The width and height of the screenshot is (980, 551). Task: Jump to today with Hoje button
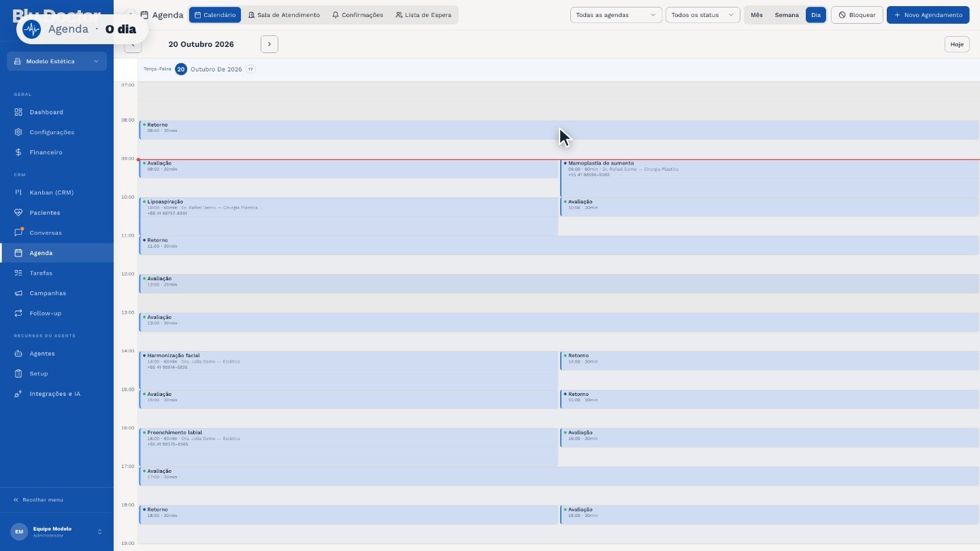[957, 44]
